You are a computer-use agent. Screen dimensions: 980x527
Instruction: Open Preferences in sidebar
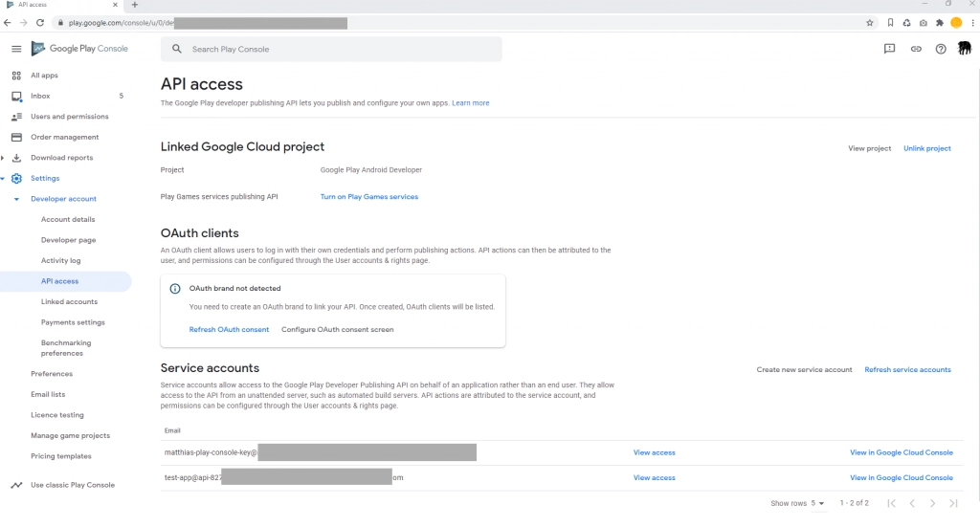click(x=52, y=374)
